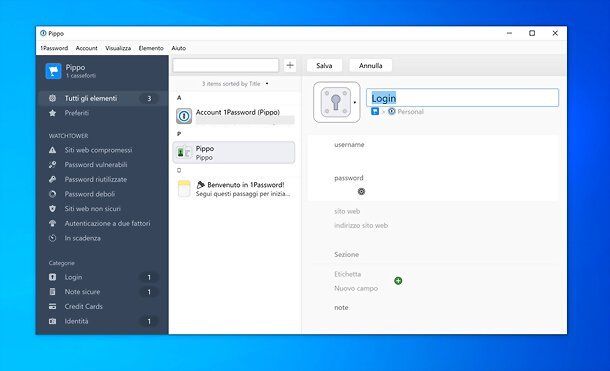Click the Password deboli circle icon
610x371 pixels.
point(53,194)
